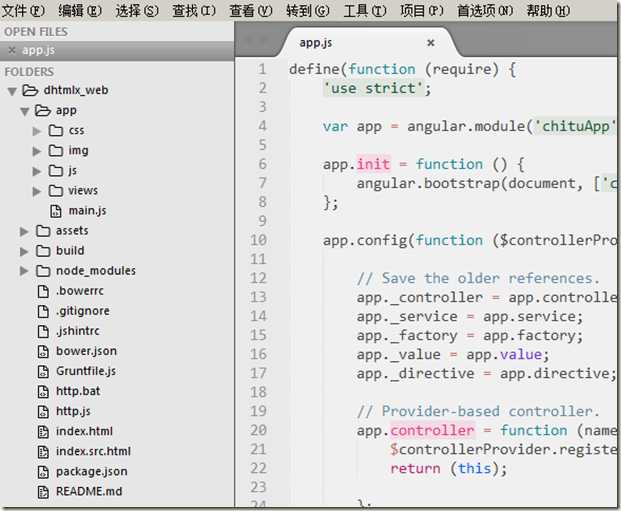
Task: Click the Gruntfile.js file icon
Action: tap(43, 372)
